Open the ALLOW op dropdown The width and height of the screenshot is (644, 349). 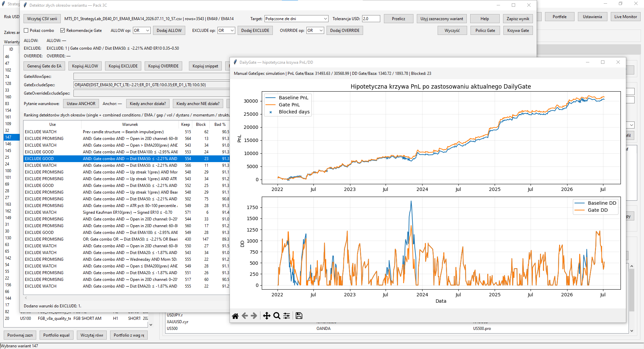(142, 31)
